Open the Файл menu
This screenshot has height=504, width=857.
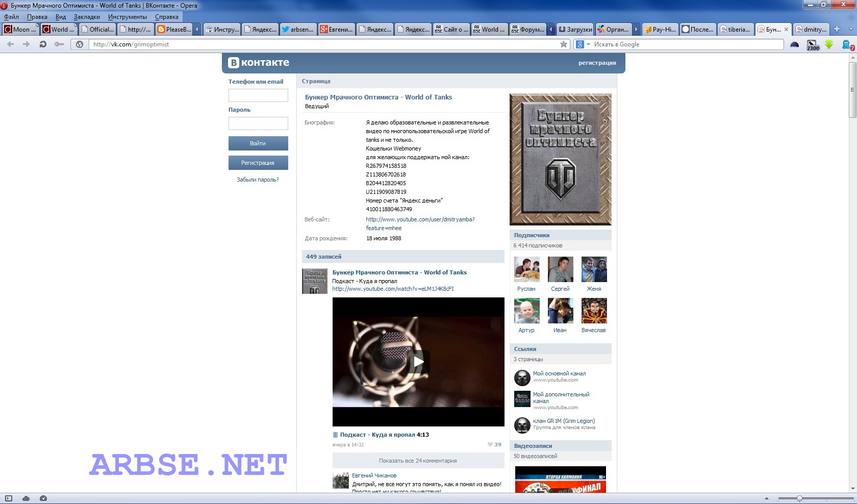click(11, 17)
